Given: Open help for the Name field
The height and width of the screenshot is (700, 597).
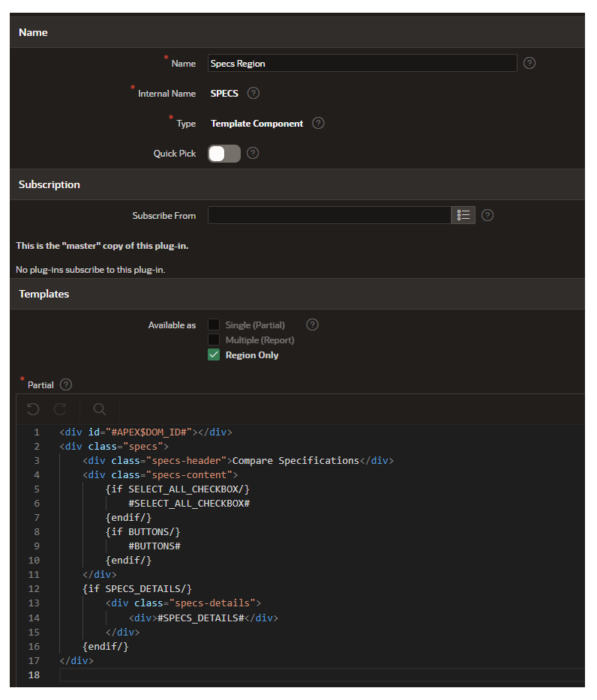Looking at the screenshot, I should click(529, 63).
